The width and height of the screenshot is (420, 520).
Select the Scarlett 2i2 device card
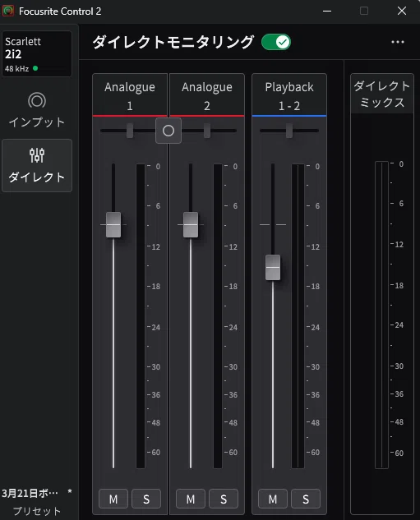37,53
